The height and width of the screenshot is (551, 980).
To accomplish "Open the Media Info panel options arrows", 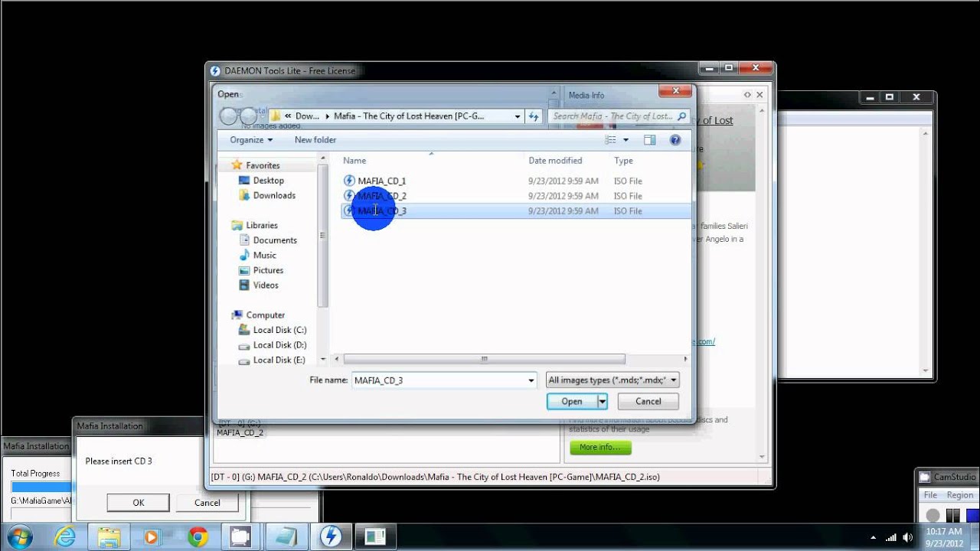I will (747, 95).
